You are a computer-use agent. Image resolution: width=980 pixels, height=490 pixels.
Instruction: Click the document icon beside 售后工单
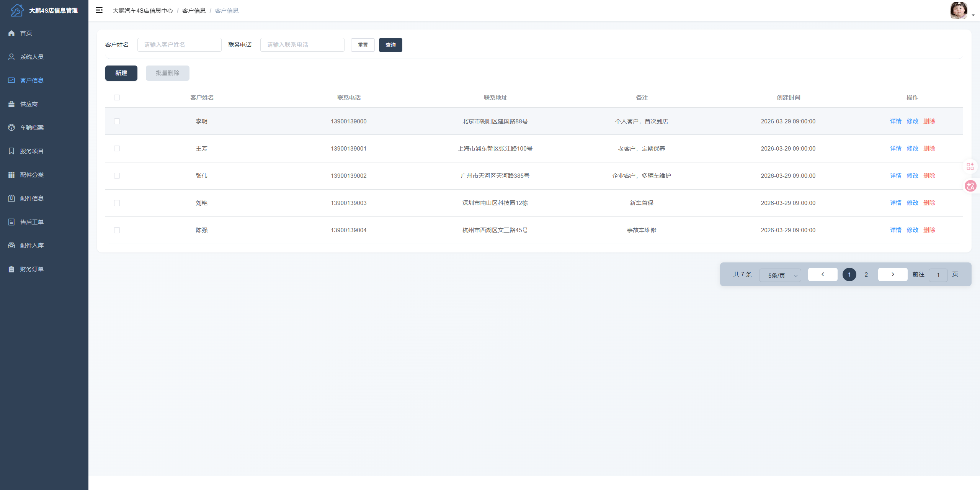click(x=11, y=222)
